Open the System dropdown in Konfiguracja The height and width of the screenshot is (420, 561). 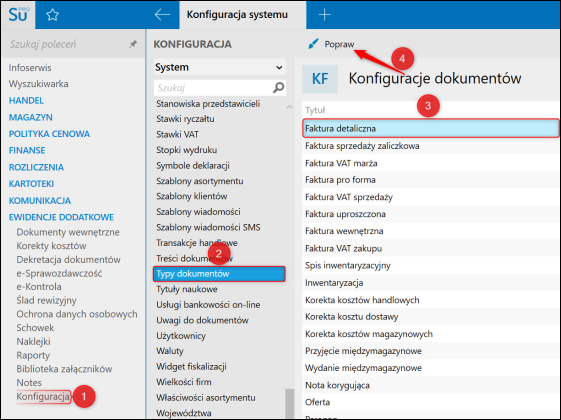220,67
